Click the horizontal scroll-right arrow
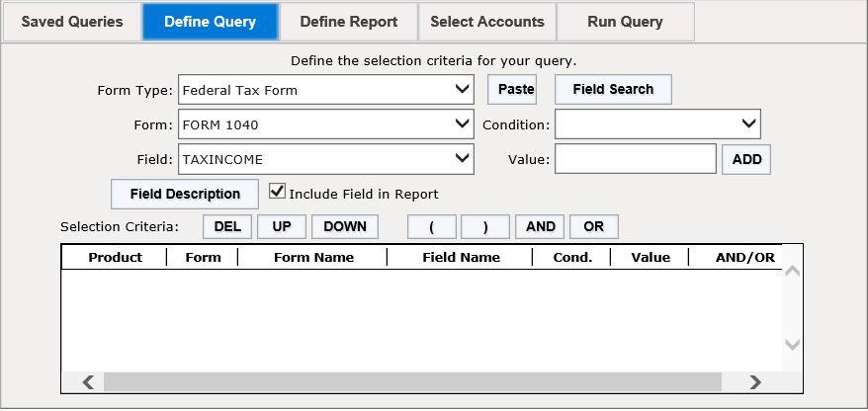The image size is (868, 411). tap(755, 382)
